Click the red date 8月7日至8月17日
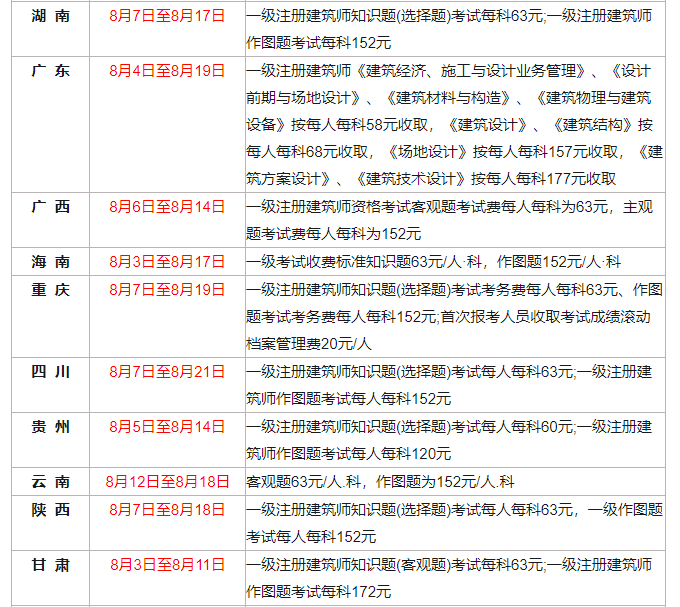Image resolution: width=680 pixels, height=607 pixels. point(167,17)
